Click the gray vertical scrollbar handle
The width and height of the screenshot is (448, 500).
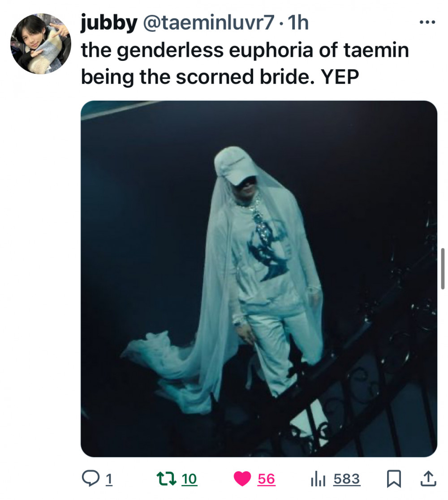tap(443, 269)
